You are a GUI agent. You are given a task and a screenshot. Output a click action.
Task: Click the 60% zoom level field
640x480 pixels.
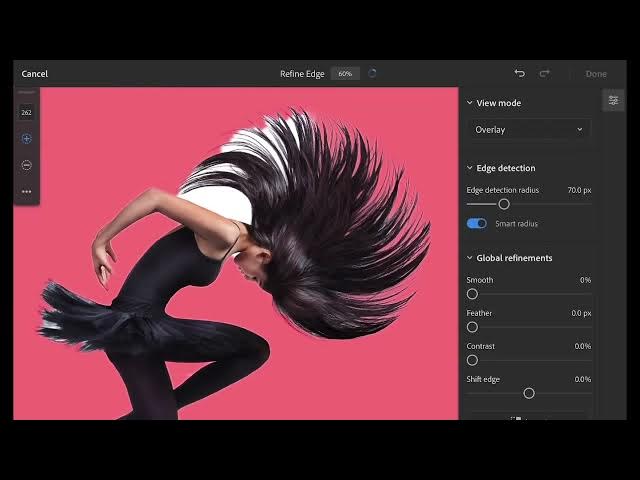345,73
